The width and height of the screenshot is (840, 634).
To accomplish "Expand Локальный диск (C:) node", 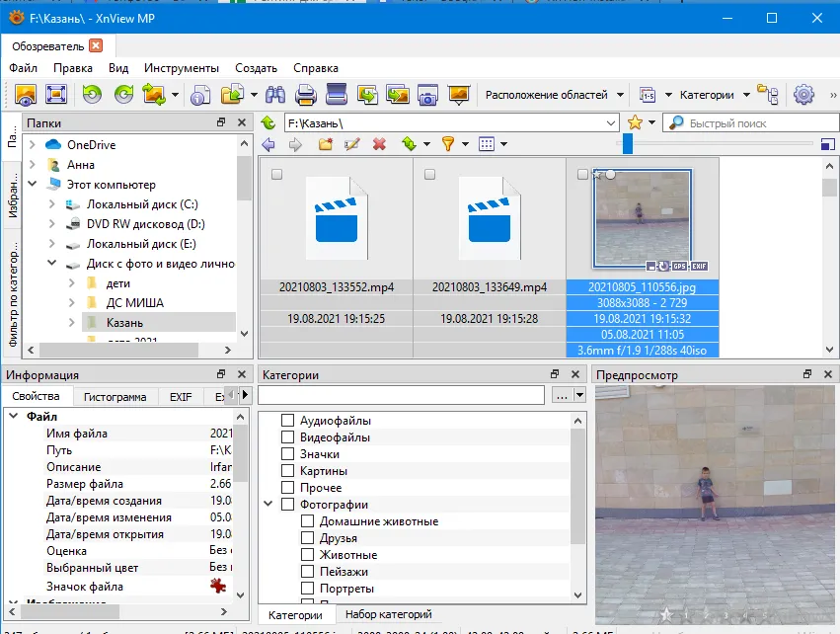I will 52,203.
